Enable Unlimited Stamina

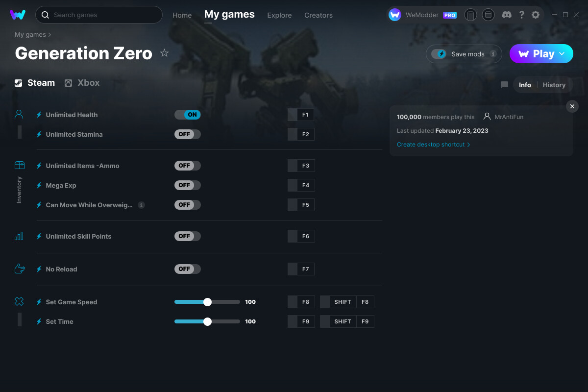pyautogui.click(x=188, y=134)
